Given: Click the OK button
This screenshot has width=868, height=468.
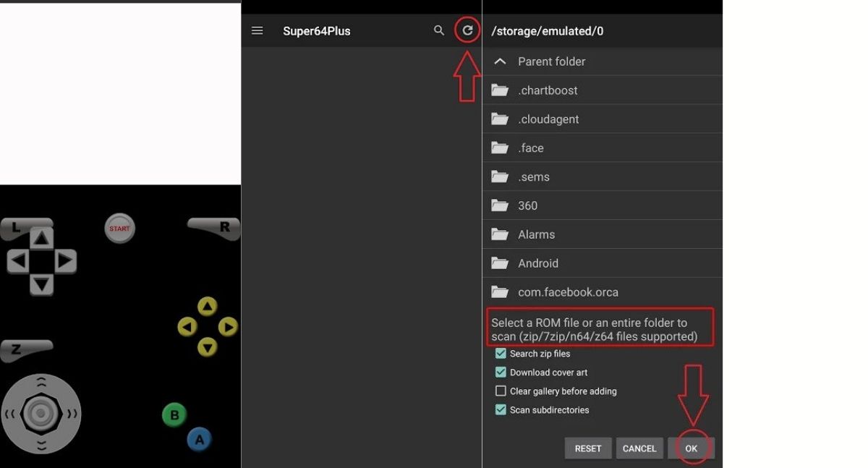Looking at the screenshot, I should 691,448.
